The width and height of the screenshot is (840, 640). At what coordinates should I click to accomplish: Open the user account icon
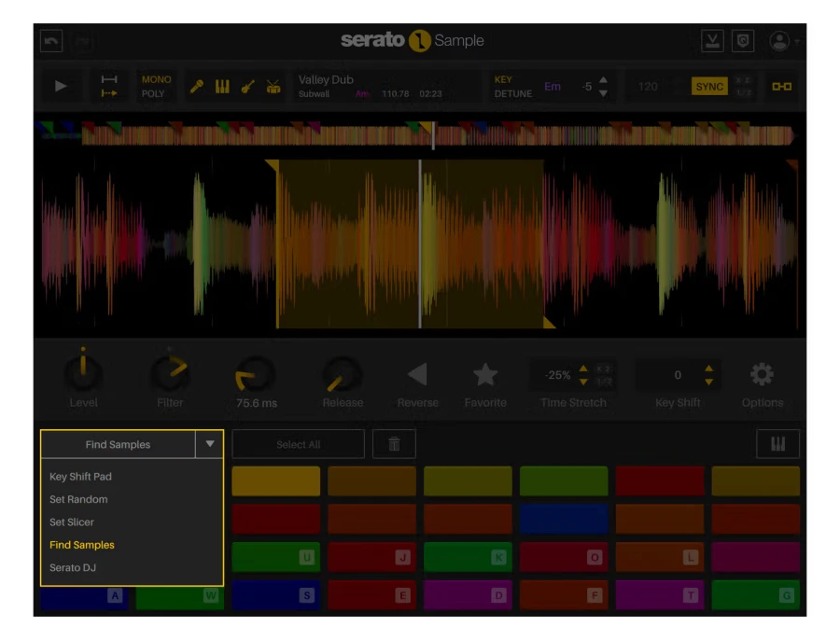pos(779,41)
